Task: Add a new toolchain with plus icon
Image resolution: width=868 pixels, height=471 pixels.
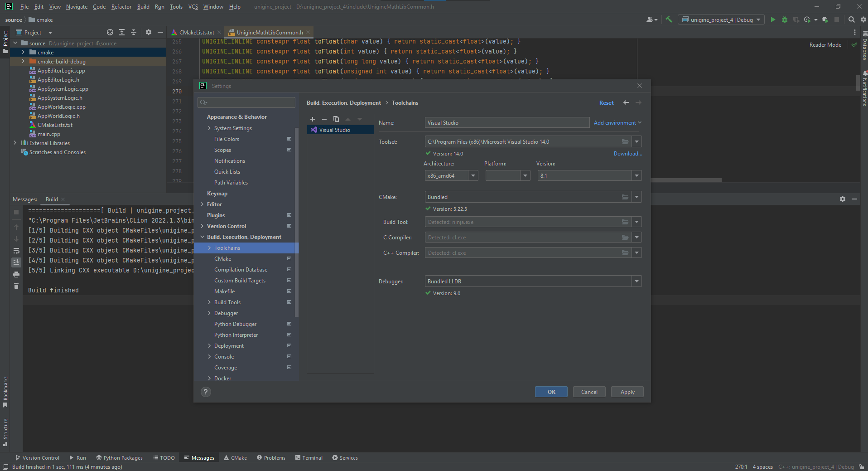Action: 313,119
